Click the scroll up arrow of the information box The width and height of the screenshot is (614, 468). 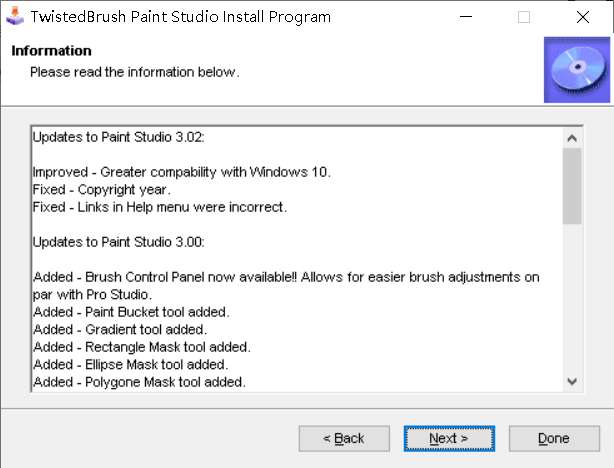(572, 138)
